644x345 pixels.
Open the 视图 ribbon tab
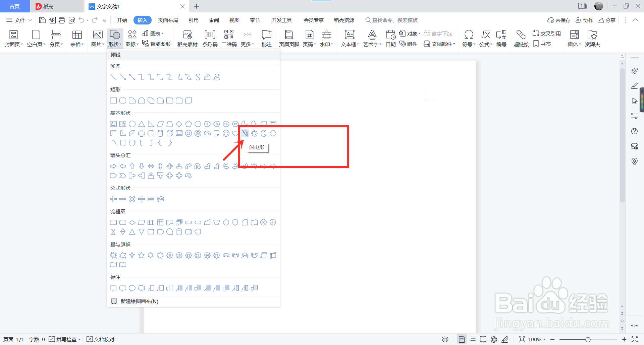tap(234, 20)
